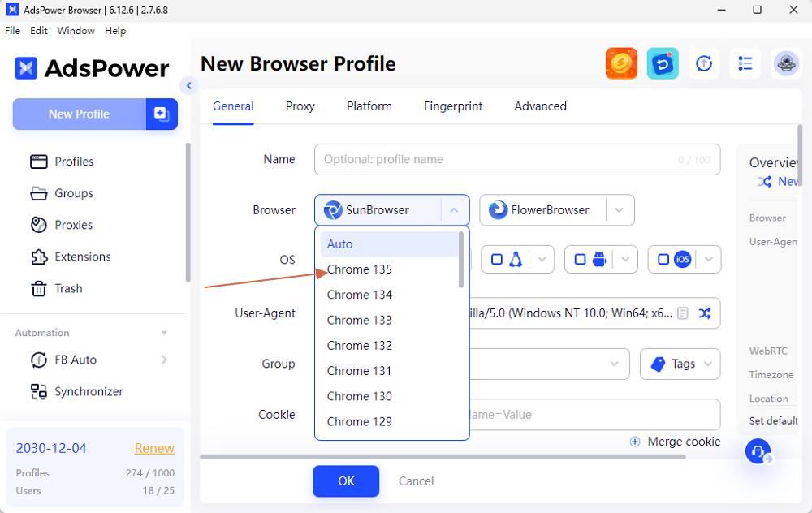Randomize the User-Agent with shuffle icon
812x513 pixels.
click(x=704, y=313)
